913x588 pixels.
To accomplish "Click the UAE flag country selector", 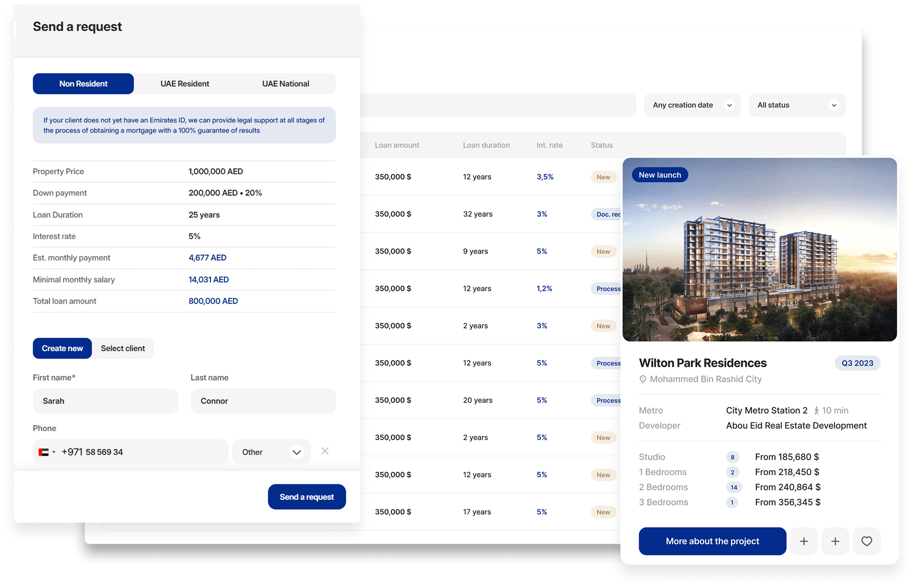I will click(47, 452).
